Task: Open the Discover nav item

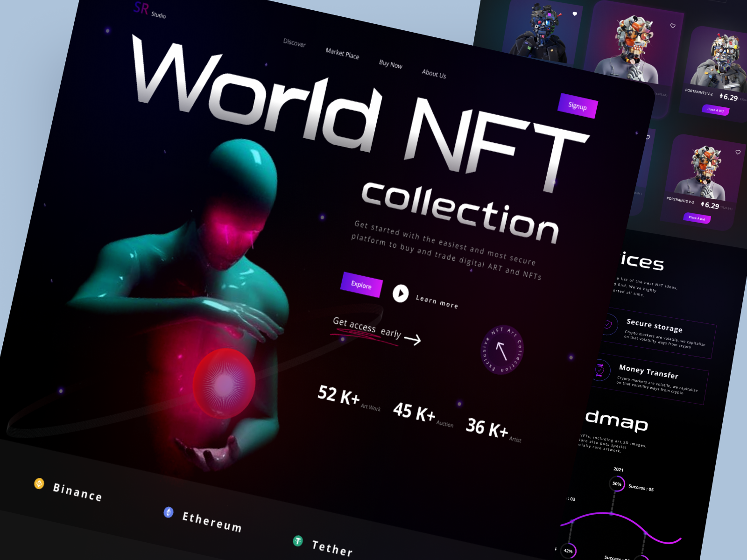Action: (295, 43)
